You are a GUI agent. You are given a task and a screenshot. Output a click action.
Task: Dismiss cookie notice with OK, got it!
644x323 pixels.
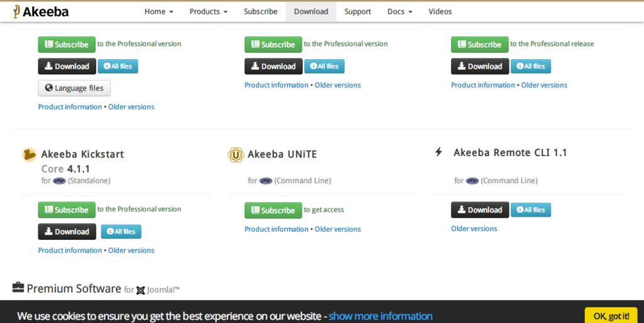[610, 315]
